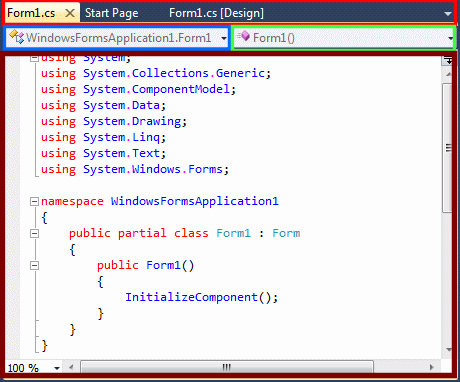The width and height of the screenshot is (460, 382).
Task: Open the WindowsFormsApplication1.Form1 class dropdown
Action: click(x=224, y=38)
